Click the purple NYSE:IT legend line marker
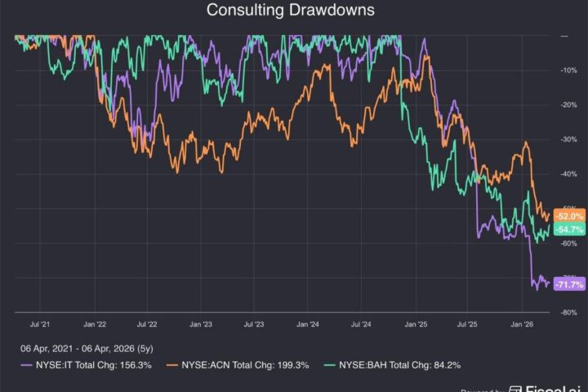The width and height of the screenshot is (588, 392). pyautogui.click(x=26, y=365)
